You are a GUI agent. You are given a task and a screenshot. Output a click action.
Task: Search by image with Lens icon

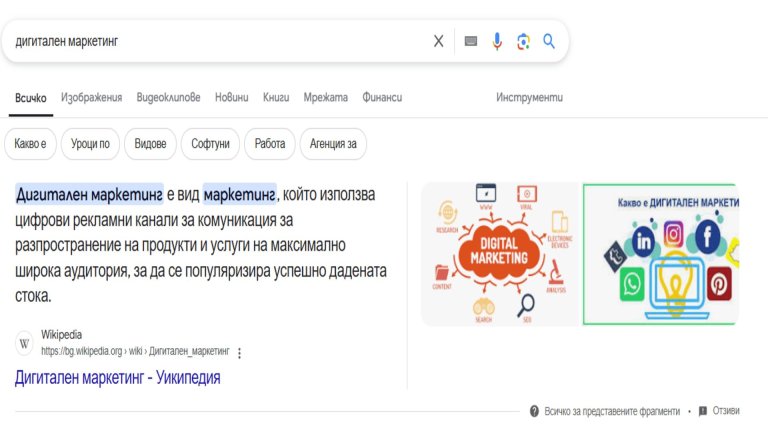point(523,41)
